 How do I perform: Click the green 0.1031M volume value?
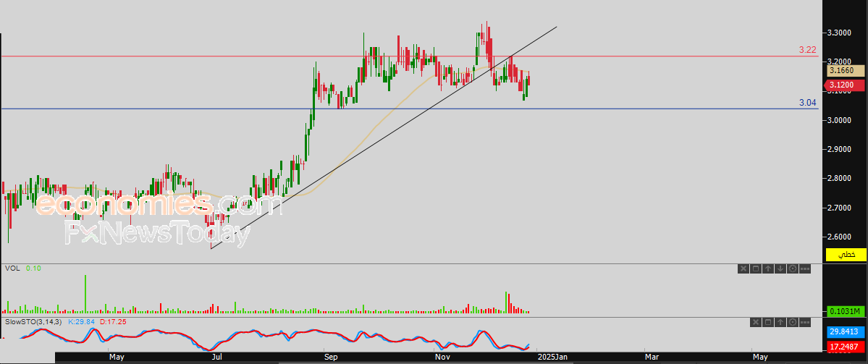pos(846,311)
